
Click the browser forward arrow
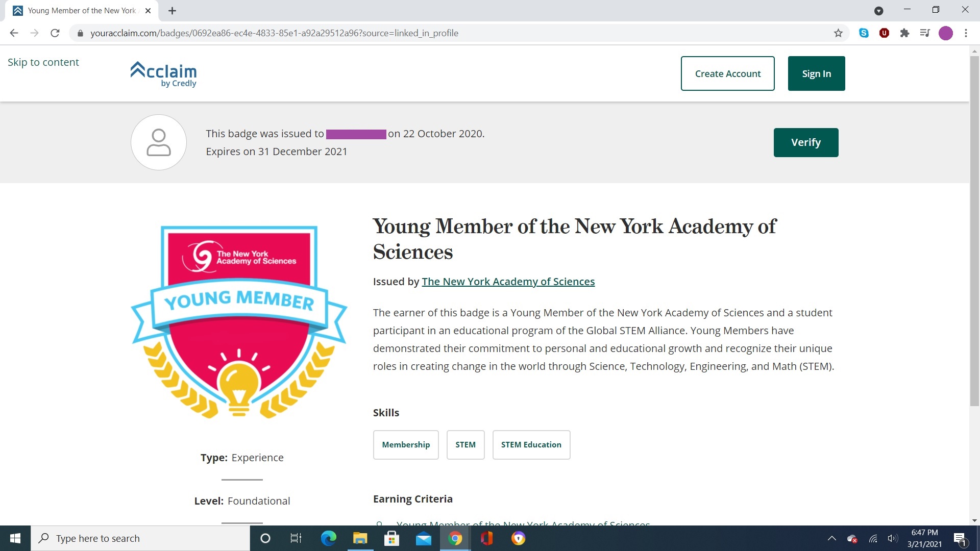(x=34, y=33)
